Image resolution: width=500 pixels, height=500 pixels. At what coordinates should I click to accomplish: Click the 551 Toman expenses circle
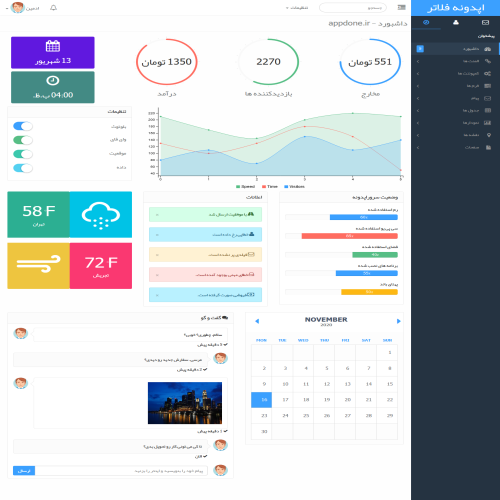click(370, 62)
